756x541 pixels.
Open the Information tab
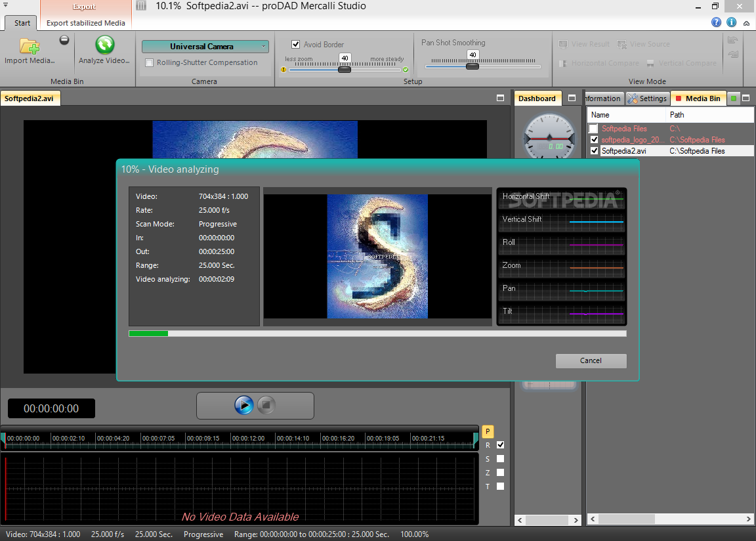click(x=604, y=98)
